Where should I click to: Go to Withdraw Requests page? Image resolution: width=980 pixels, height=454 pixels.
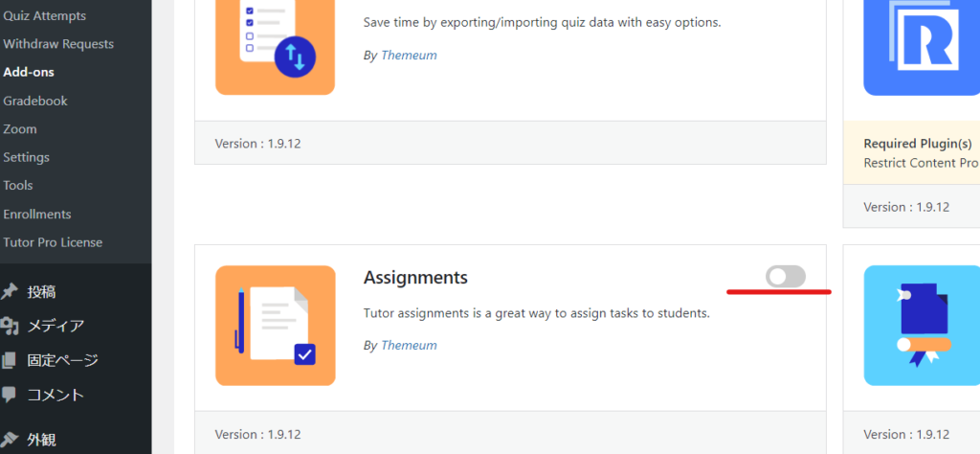tap(58, 44)
